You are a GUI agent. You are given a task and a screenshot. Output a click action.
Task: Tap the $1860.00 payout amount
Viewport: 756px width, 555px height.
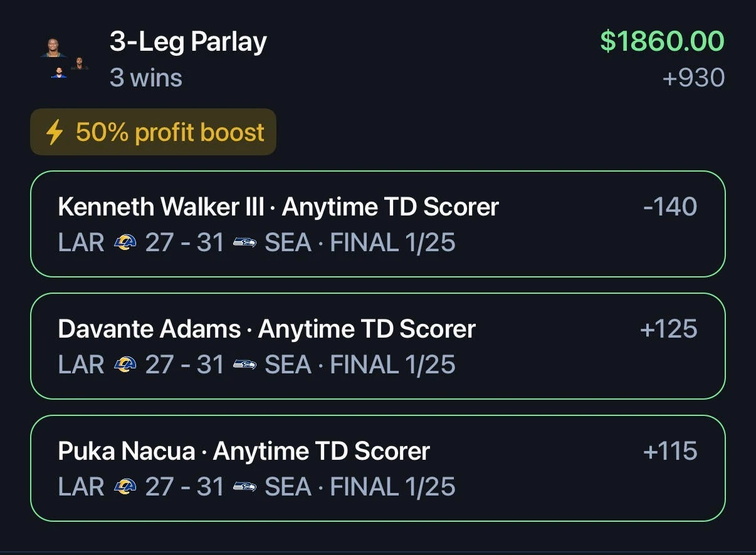point(662,41)
